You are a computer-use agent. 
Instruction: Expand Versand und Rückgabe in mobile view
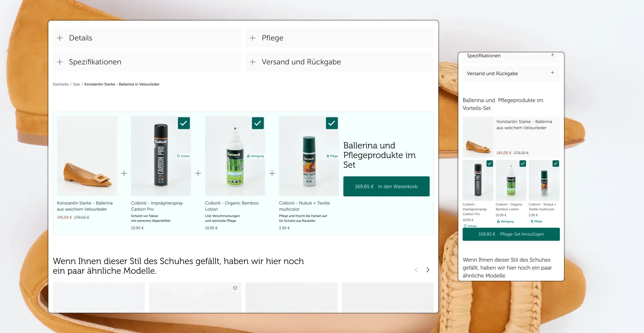click(x=511, y=73)
